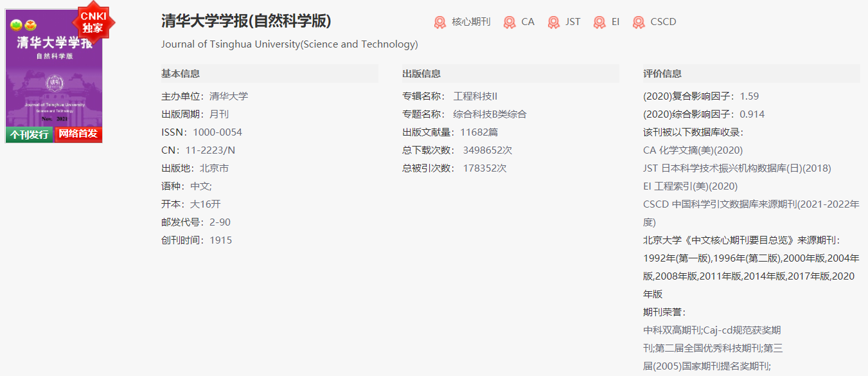868x376 pixels.
Task: Click the 北京大学《中文核心期刊要目总览》 line
Action: 741,240
